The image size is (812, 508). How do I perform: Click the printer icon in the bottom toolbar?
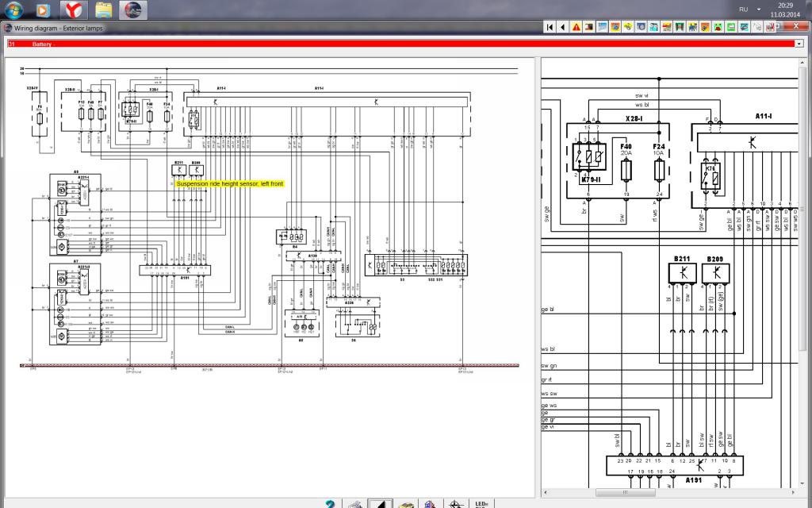pyautogui.click(x=355, y=504)
